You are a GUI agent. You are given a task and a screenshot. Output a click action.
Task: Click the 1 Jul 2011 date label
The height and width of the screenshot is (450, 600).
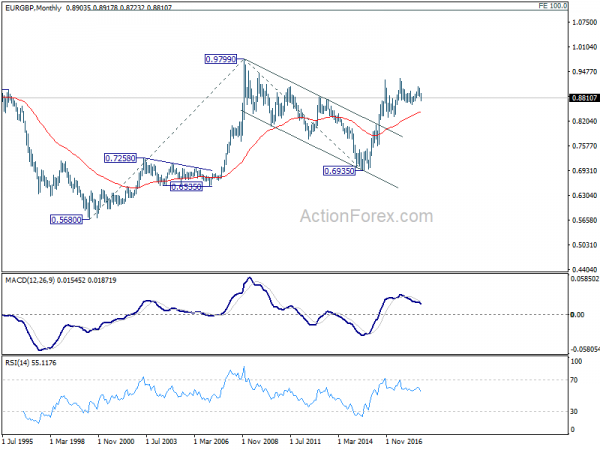click(305, 441)
